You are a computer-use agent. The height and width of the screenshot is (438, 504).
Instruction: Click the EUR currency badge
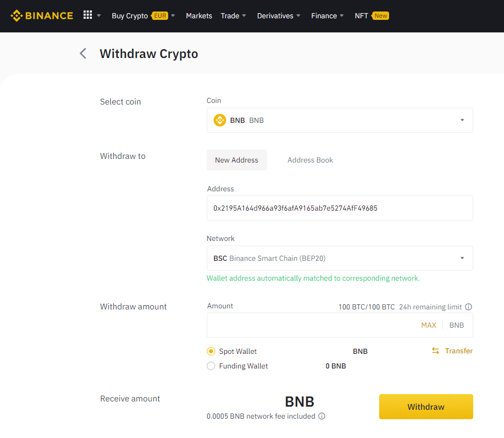click(x=159, y=16)
